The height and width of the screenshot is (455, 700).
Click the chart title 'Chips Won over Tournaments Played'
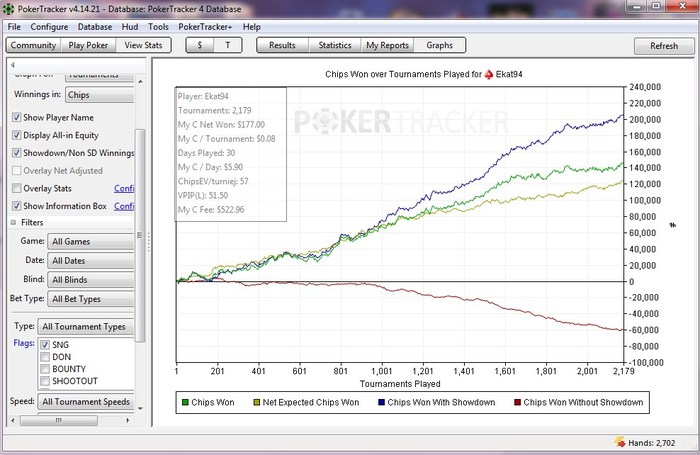click(403, 74)
